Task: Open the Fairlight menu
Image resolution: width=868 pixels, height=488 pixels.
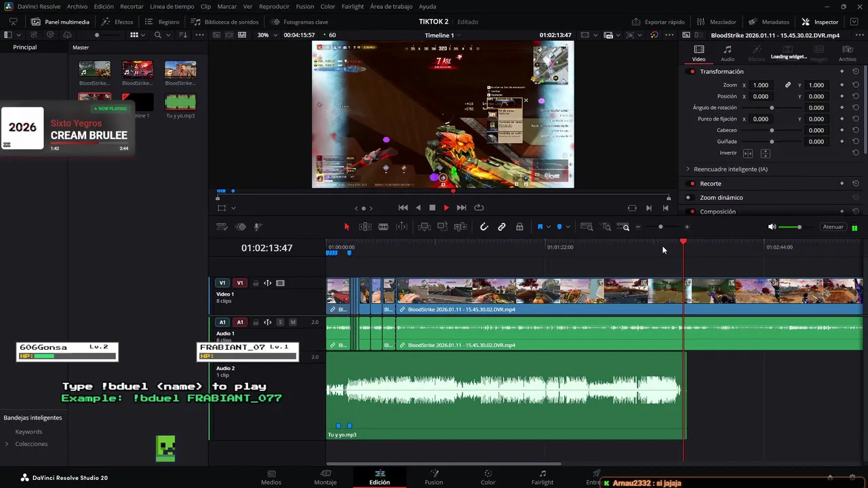Action: pyautogui.click(x=353, y=6)
